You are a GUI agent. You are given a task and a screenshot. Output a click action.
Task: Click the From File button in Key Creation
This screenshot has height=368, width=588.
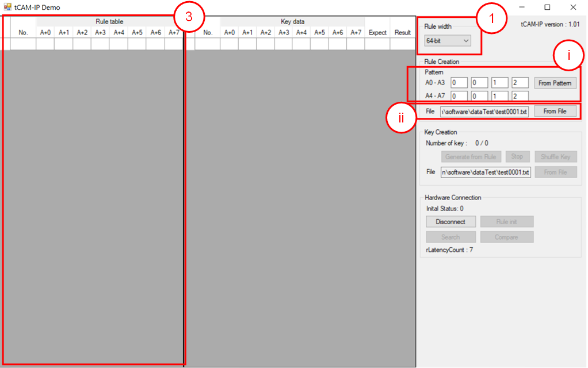click(x=556, y=172)
